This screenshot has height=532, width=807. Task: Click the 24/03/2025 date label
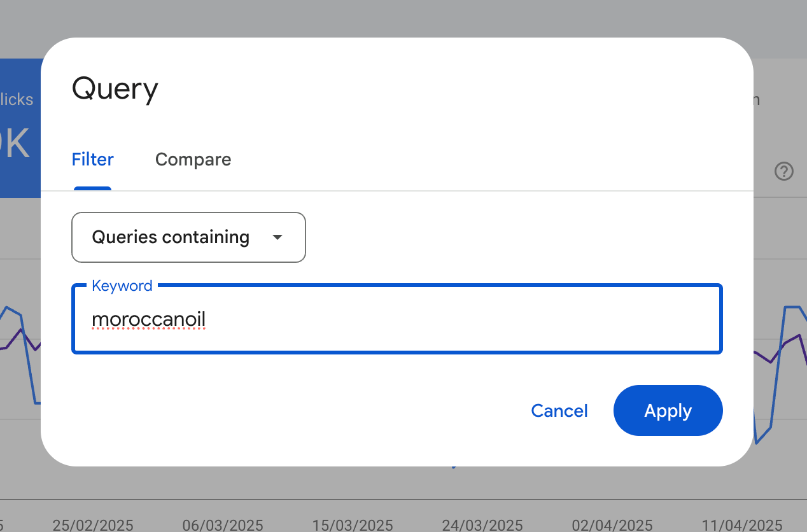tap(482, 525)
